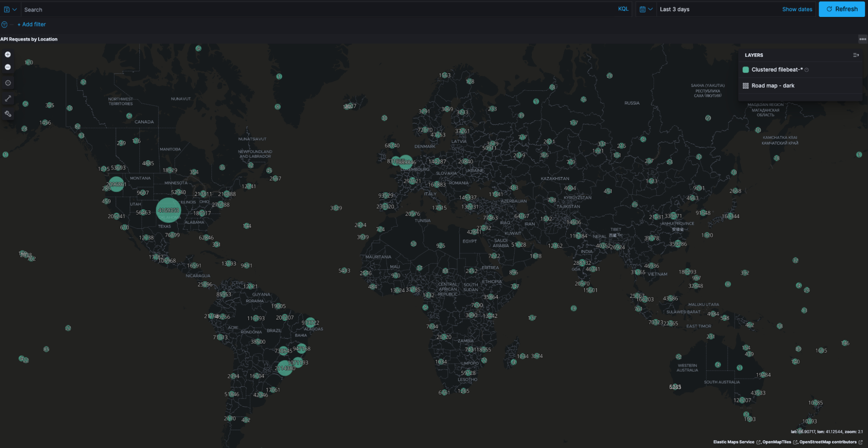Click the clock icon beside Clustered filebeat-*

[806, 69]
